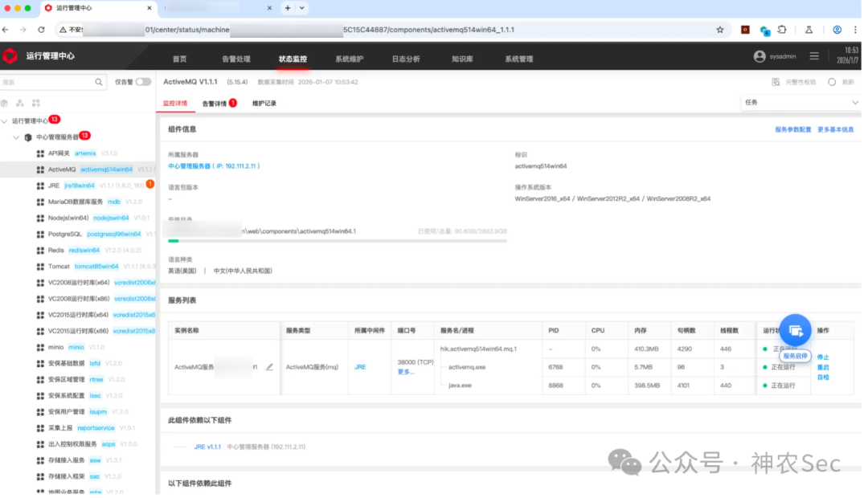Screen dimensions: 868x498
Task: Click the component icon beside minio
Action: point(40,348)
